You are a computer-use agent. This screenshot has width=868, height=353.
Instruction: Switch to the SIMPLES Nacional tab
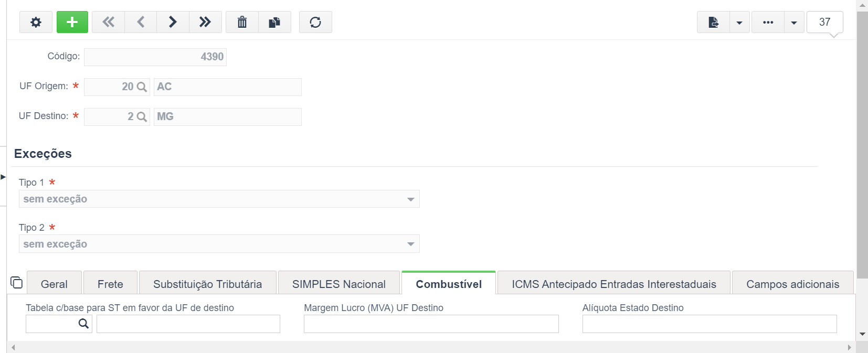point(339,284)
